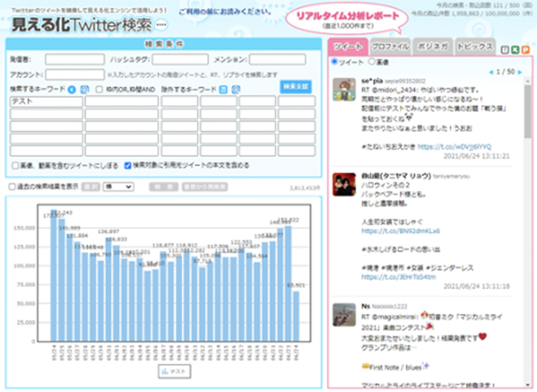Check the 過去の検索結果を表示 checkbox
Screen dimensions: 537x392
point(12,187)
